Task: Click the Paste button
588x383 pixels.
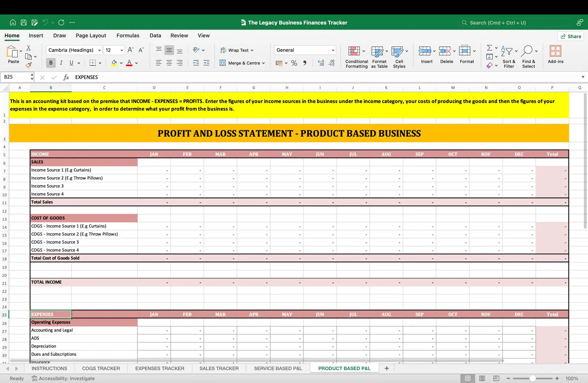Action: 13,54
